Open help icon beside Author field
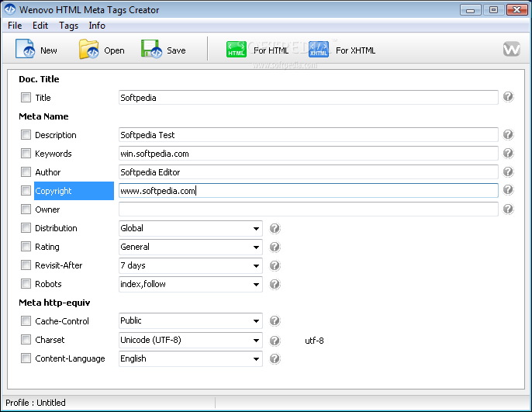This screenshot has height=412, width=532. 508,171
